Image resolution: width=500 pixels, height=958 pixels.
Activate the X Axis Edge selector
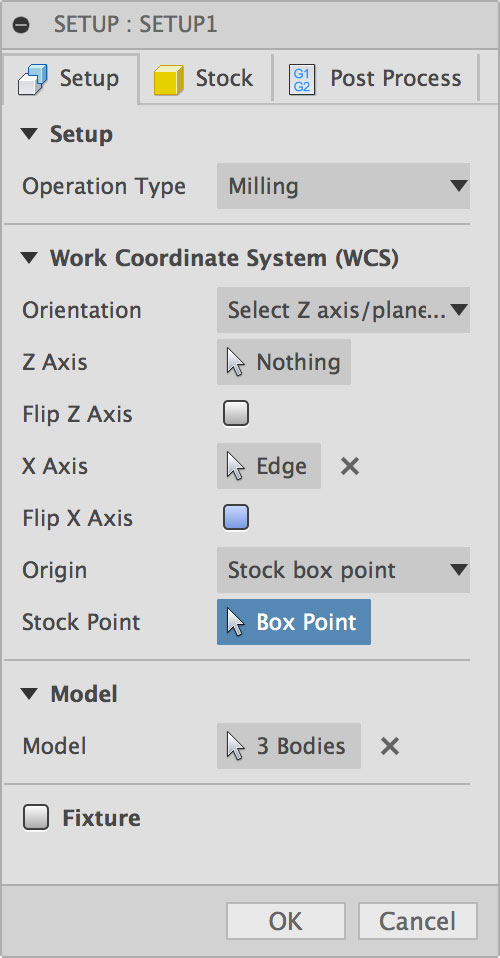[x=269, y=466]
